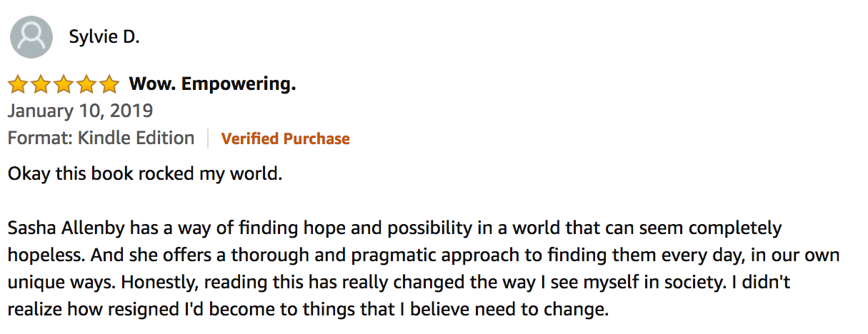
Task: Open the 'Wow. Empowering.' review title
Action: tap(212, 85)
